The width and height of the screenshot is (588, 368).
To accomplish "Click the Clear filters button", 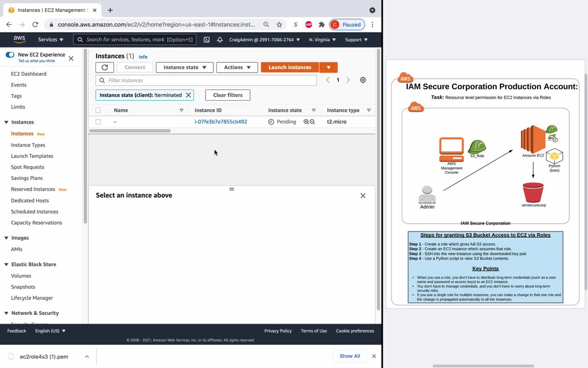I will coord(228,95).
